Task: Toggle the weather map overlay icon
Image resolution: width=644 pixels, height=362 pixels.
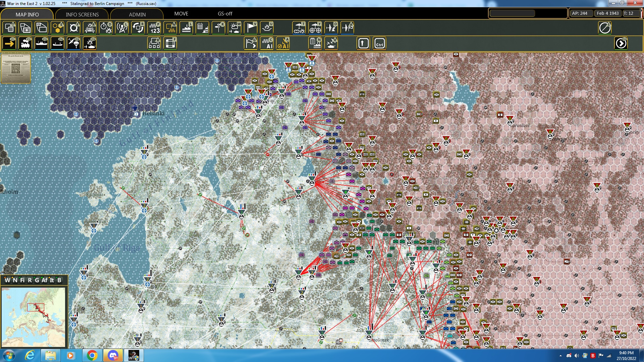Action: click(234, 28)
